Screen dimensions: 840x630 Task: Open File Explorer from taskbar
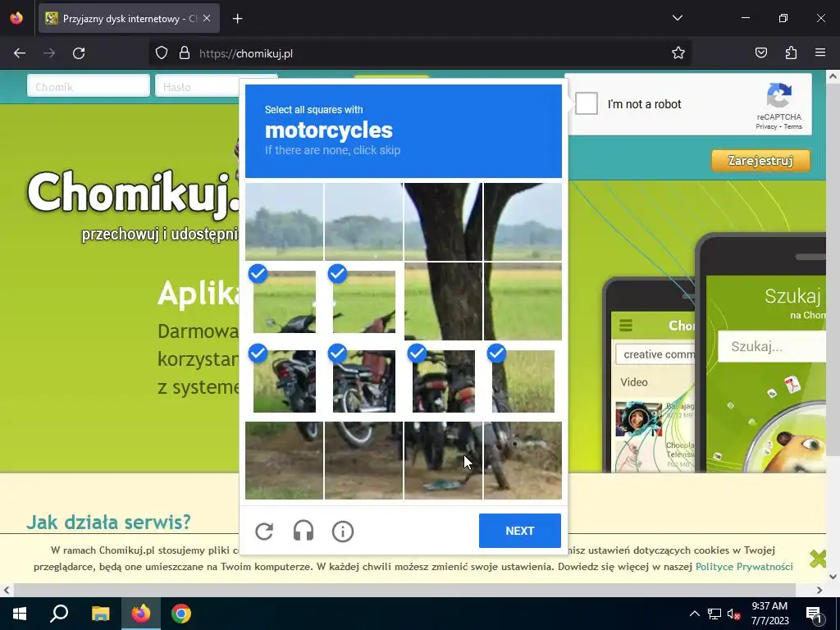(x=100, y=614)
